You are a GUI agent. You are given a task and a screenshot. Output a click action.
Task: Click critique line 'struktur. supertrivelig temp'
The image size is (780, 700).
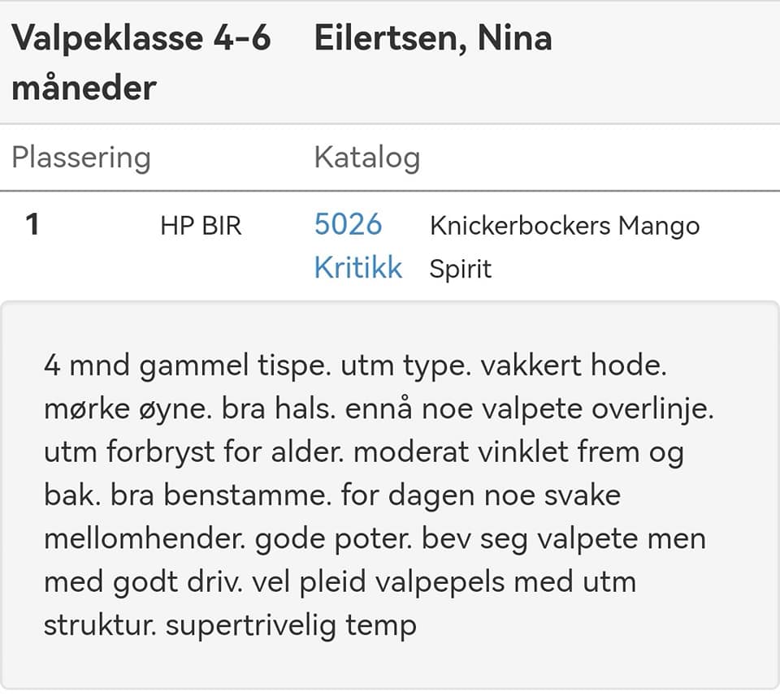click(x=230, y=625)
